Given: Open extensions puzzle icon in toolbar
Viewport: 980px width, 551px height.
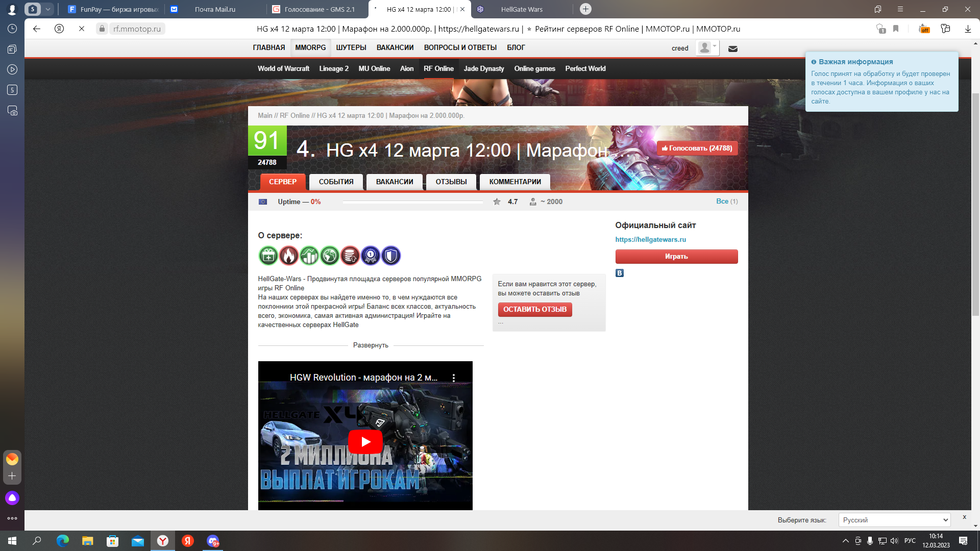Looking at the screenshot, I should coord(945,29).
